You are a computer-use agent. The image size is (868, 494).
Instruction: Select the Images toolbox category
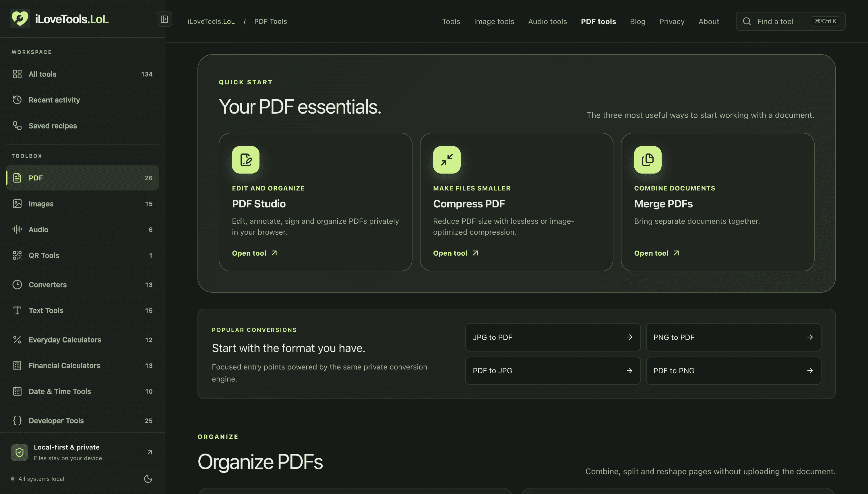[82, 204]
